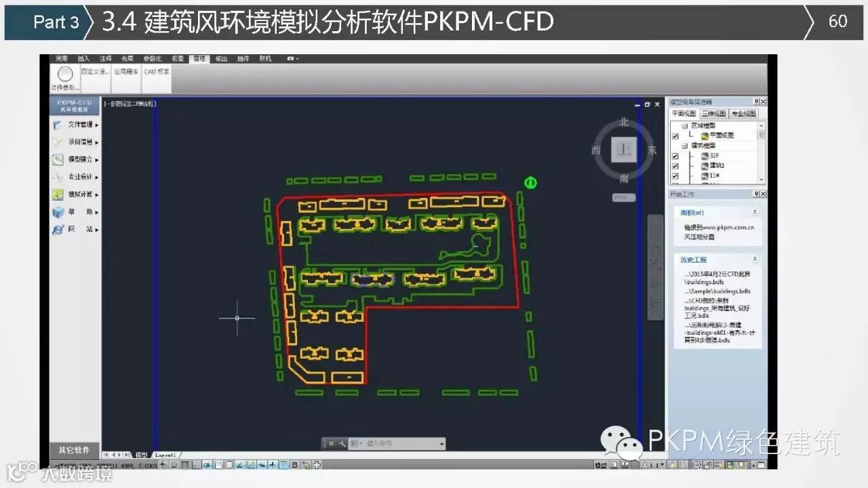Screen dimensions: 868x488
Task: Open the 插入 ribbon tab
Action: pos(83,59)
